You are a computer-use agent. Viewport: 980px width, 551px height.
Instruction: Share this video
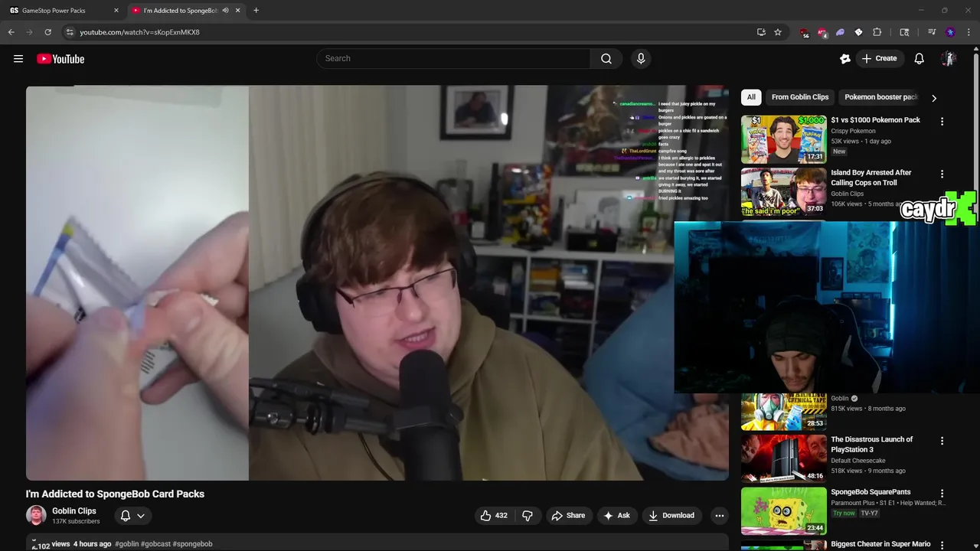coord(568,516)
